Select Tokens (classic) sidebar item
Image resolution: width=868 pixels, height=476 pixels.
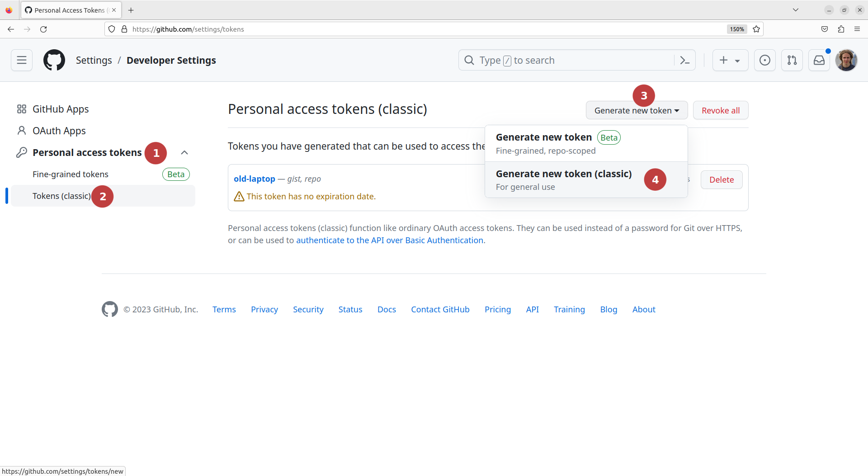103,196
